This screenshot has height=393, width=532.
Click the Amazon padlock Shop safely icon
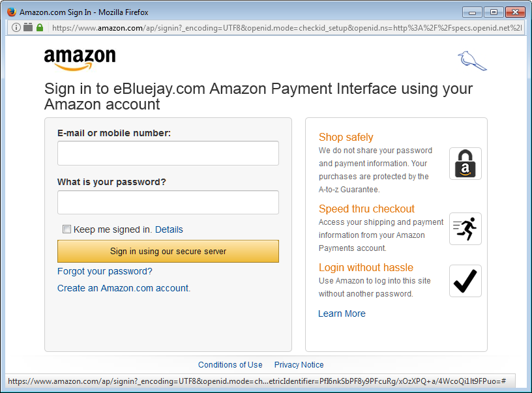[x=465, y=164]
